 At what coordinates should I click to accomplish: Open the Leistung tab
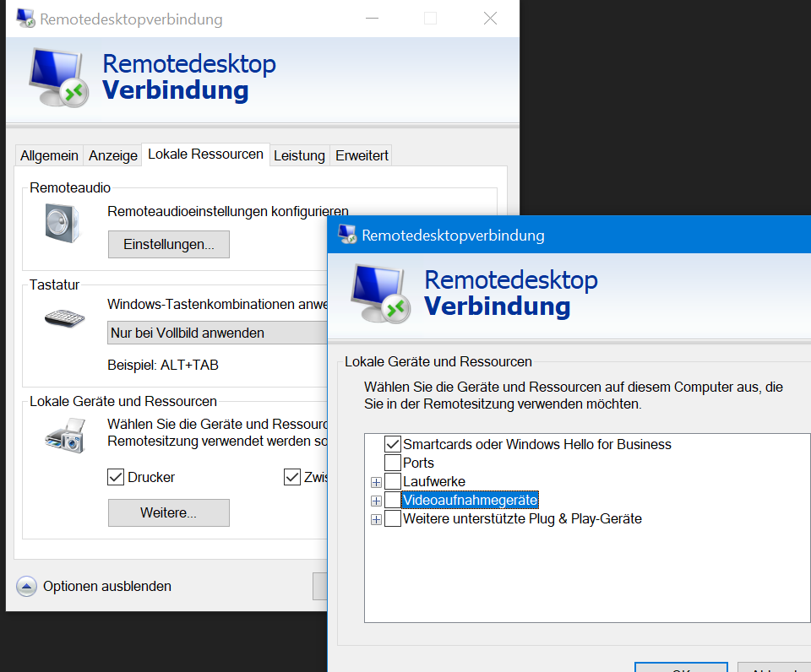point(299,155)
